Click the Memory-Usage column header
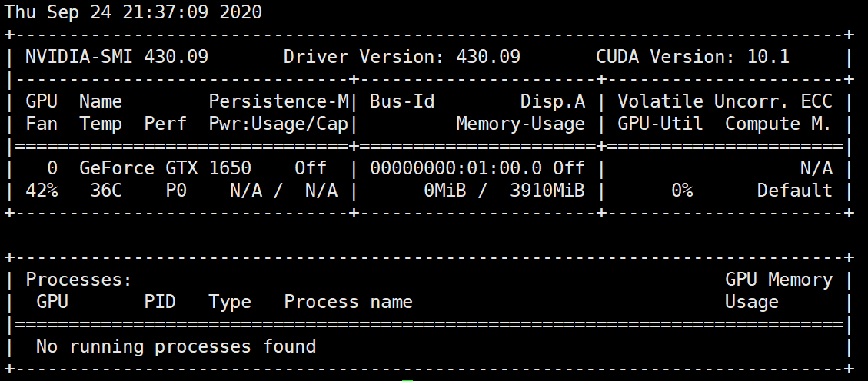This screenshot has width=868, height=381. [520, 124]
